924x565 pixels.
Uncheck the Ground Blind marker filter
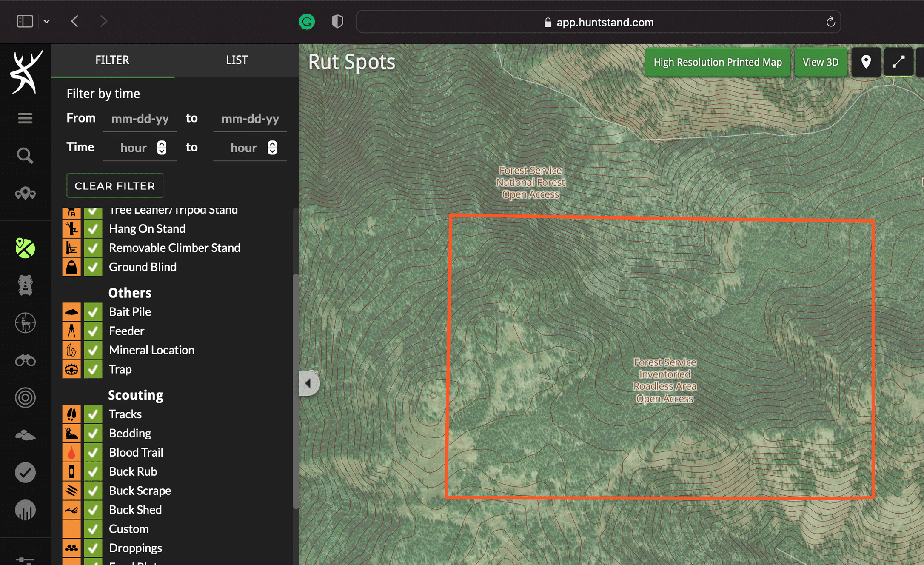[93, 267]
